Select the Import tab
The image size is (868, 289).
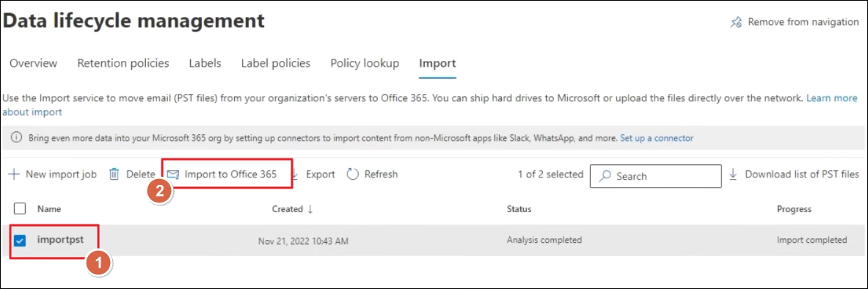[x=437, y=63]
